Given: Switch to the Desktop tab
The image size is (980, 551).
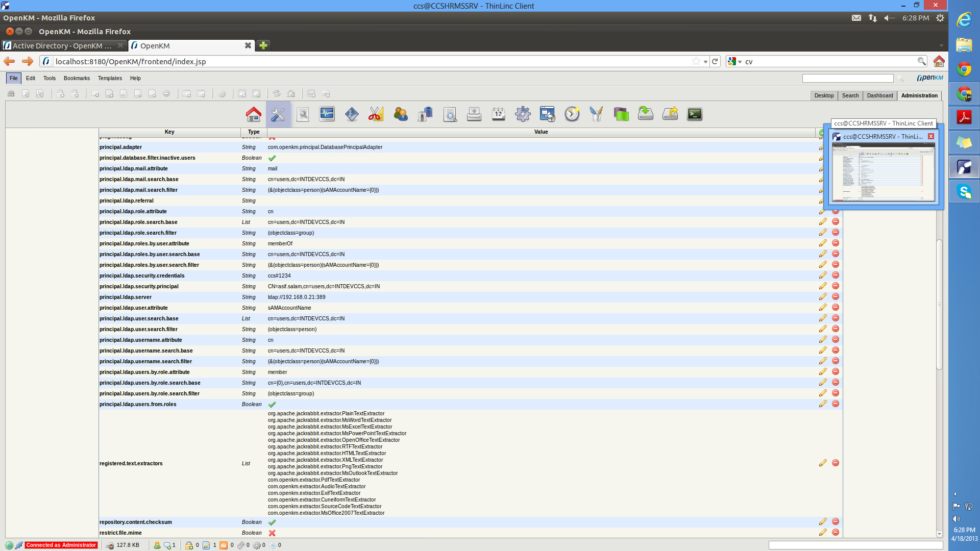Looking at the screenshot, I should tap(823, 96).
